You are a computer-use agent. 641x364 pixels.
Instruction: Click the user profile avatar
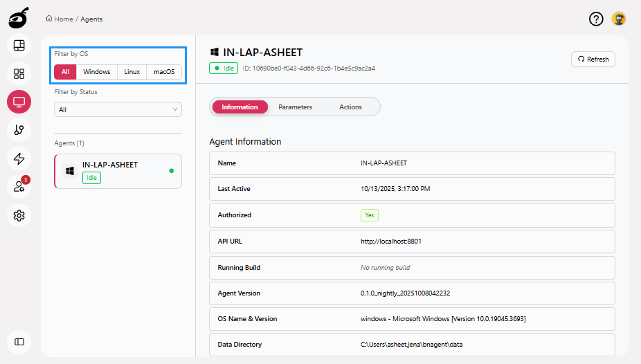pos(619,19)
